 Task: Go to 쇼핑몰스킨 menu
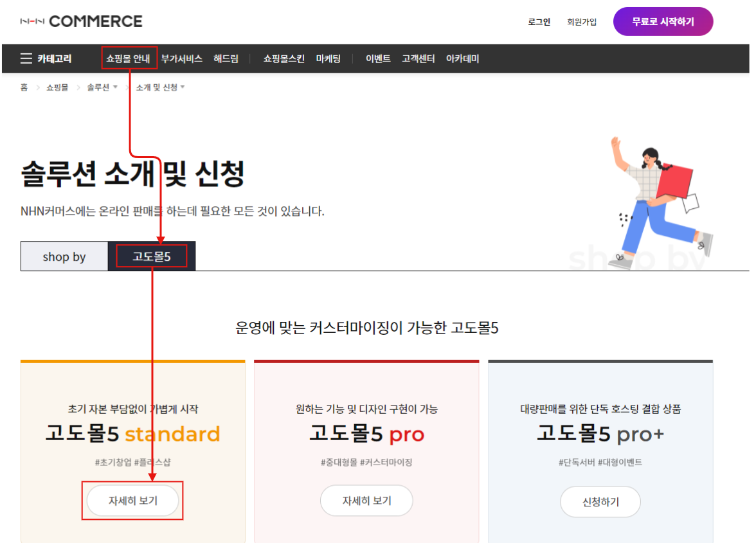pyautogui.click(x=283, y=58)
